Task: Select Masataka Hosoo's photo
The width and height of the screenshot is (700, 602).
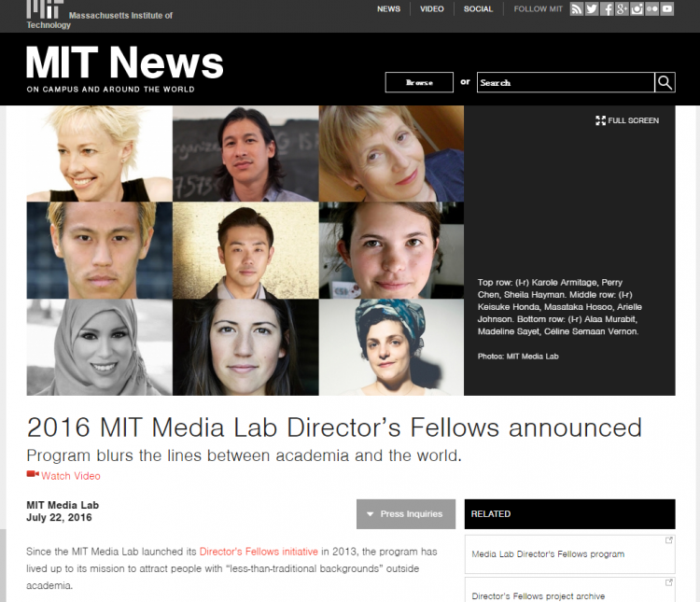Action: (x=245, y=250)
